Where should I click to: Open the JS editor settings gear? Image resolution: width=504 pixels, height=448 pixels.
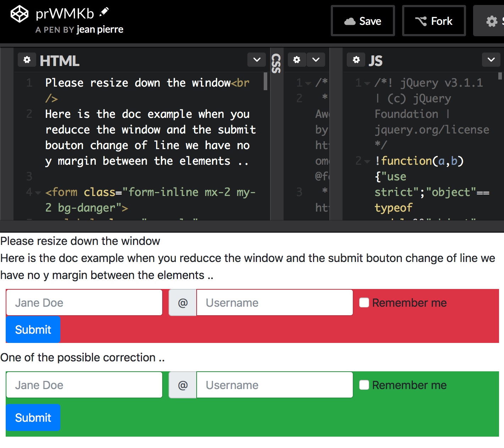coord(356,60)
